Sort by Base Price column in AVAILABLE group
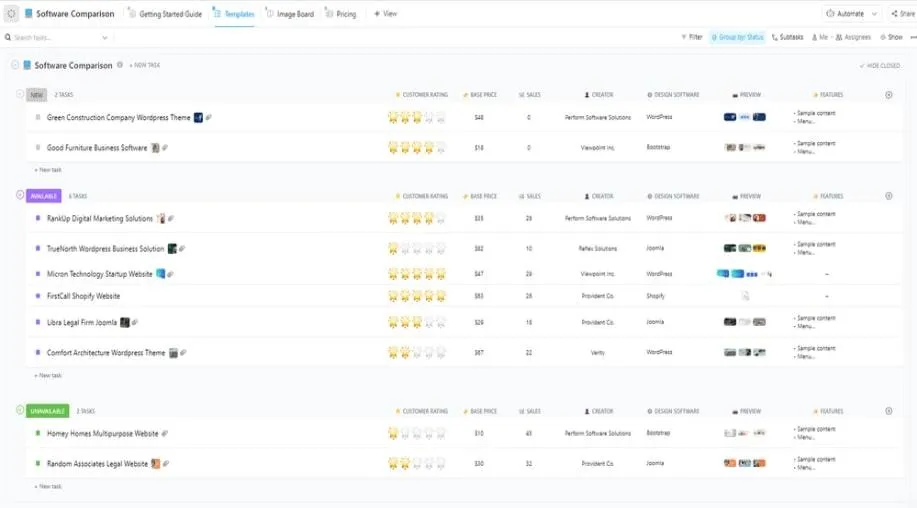This screenshot has height=508, width=917. point(480,196)
